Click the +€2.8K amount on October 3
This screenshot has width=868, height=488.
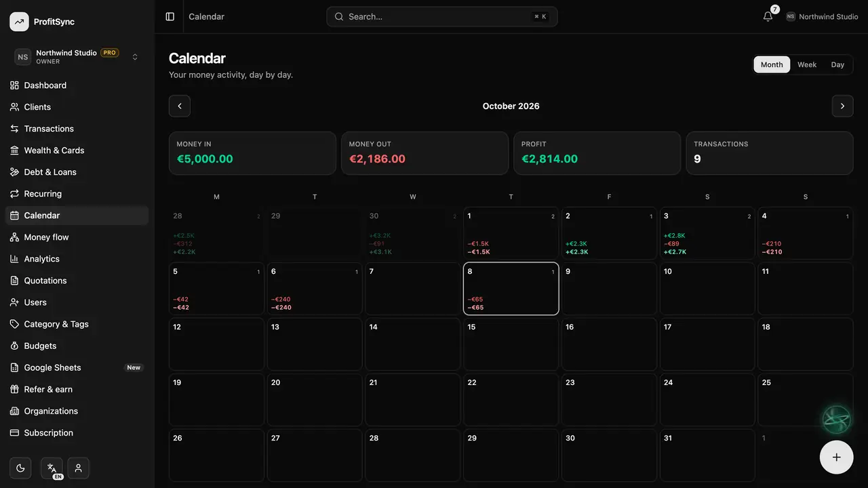coord(674,236)
